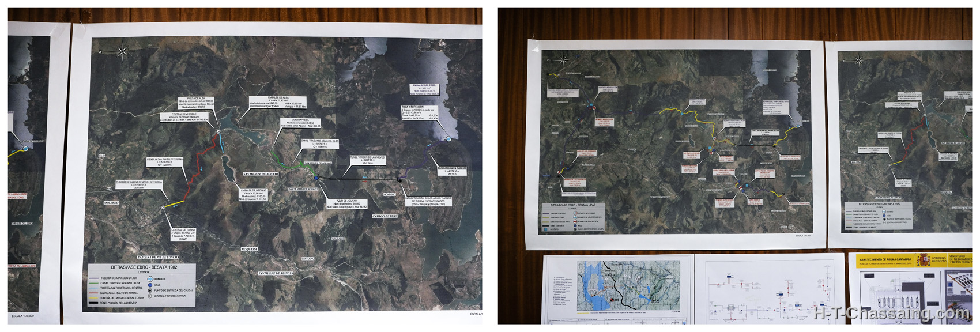Click the Bombeo pump icon in the legend
The height and width of the screenshot is (332, 980).
(x=150, y=278)
